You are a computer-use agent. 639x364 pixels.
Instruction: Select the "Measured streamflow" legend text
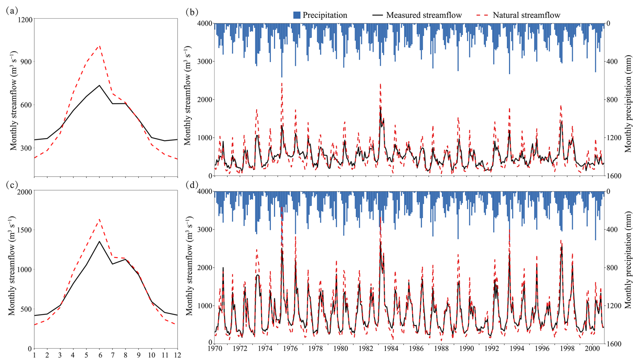[424, 15]
